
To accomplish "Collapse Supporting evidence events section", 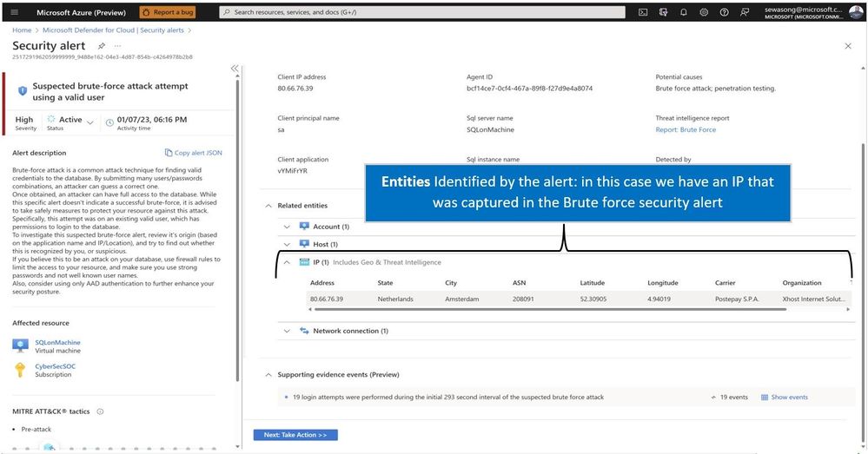I will click(x=268, y=374).
